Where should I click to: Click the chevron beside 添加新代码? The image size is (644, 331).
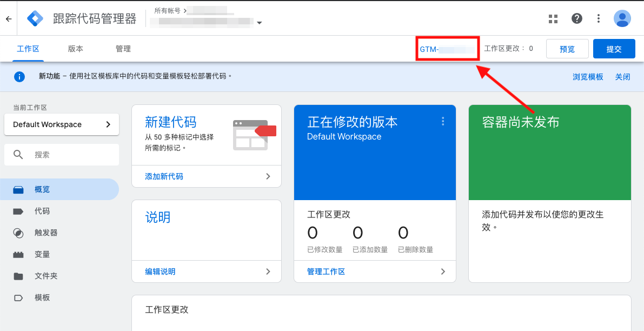(268, 177)
